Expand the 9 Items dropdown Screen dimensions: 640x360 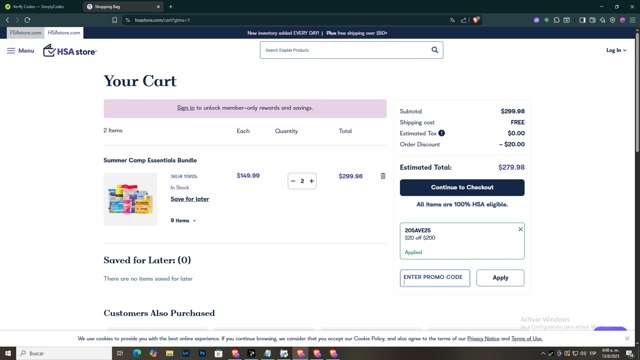click(183, 220)
